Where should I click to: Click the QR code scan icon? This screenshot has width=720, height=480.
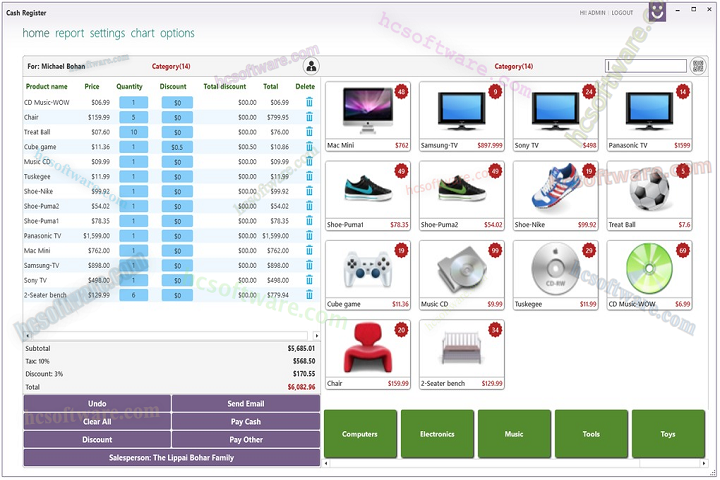click(698, 66)
